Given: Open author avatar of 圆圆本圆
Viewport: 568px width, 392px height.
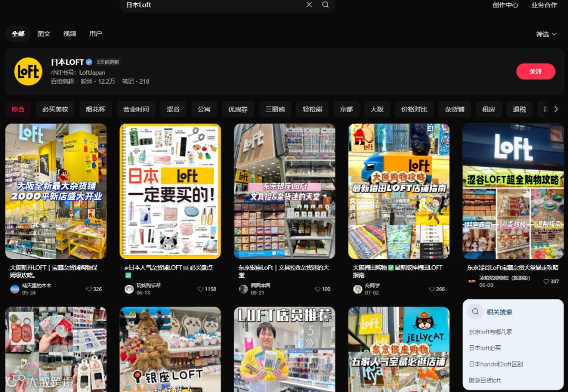Looking at the screenshot, I should (x=244, y=289).
